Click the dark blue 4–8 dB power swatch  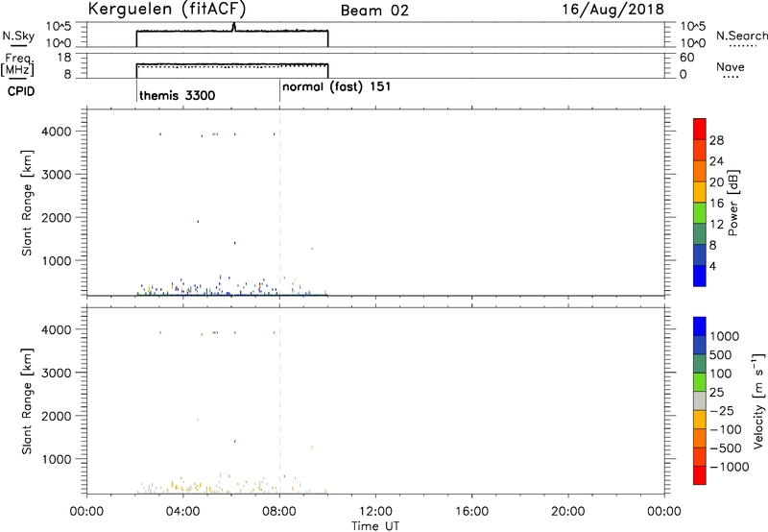click(x=700, y=254)
